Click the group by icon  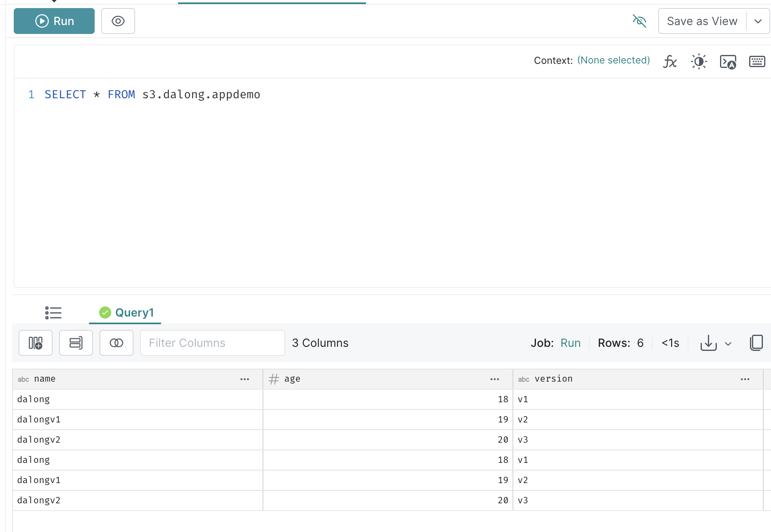click(76, 343)
